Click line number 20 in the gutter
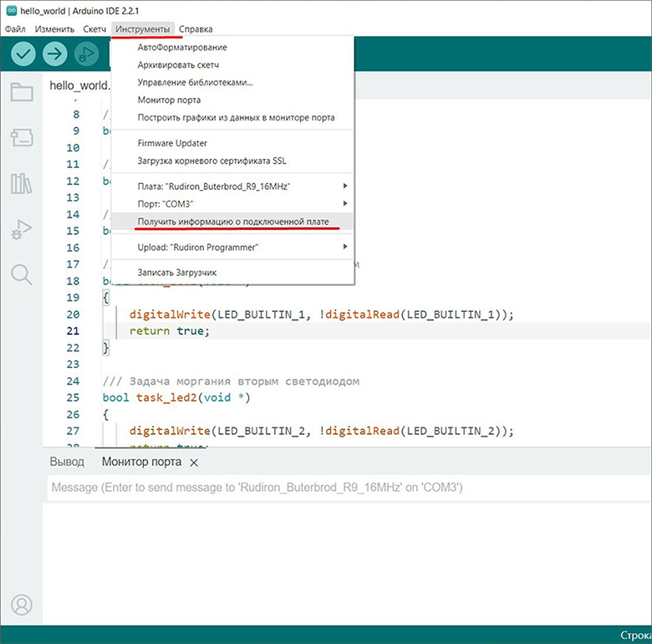This screenshot has height=644, width=652. (73, 314)
